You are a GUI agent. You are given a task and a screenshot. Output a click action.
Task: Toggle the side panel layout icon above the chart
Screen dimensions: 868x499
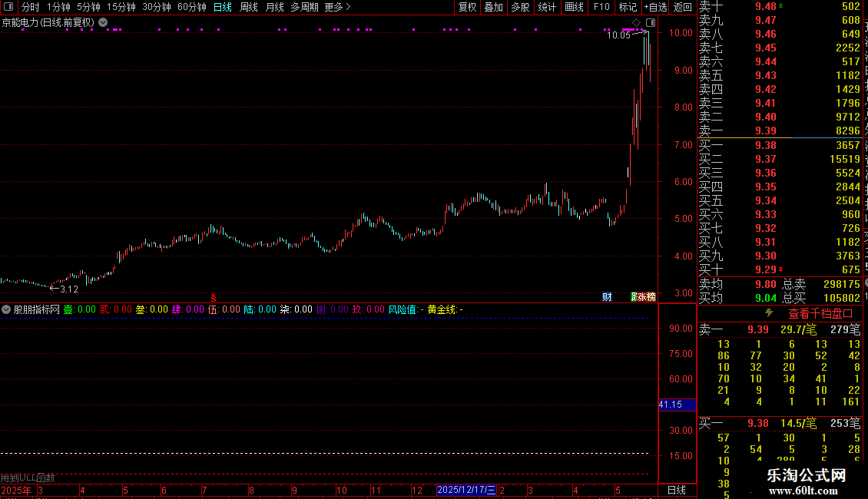tap(651, 23)
